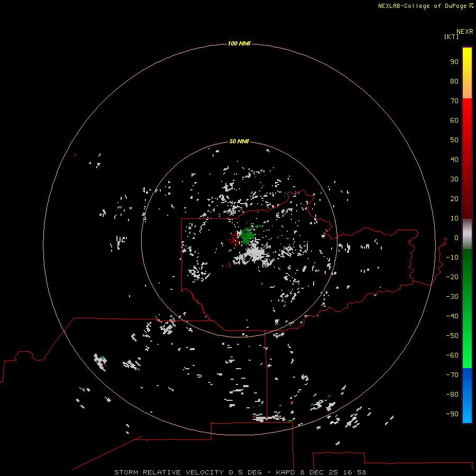Click the large gray echo cluster south of the radar center
The image size is (476, 476).
point(254,254)
